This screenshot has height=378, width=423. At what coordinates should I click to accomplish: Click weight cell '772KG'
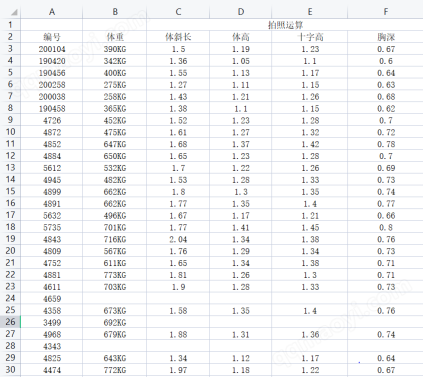coord(115,370)
